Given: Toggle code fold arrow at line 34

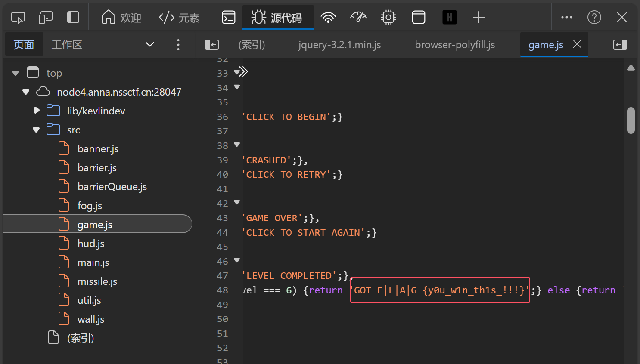Looking at the screenshot, I should pos(236,87).
